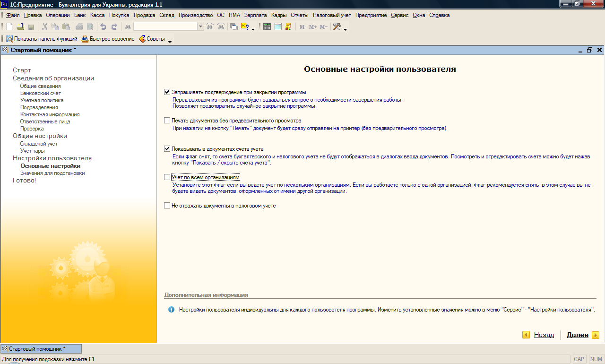This screenshot has height=364, width=605.
Task: Open the Справка menu
Action: tap(439, 15)
